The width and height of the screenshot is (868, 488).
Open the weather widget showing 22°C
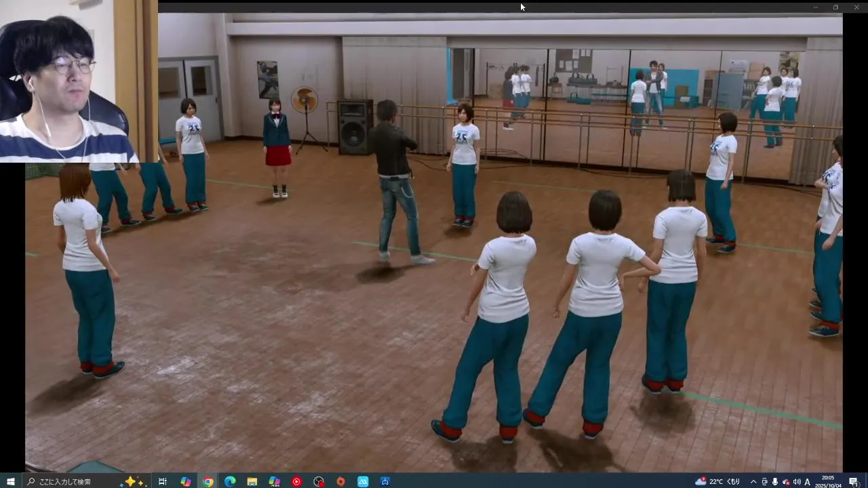pyautogui.click(x=717, y=481)
